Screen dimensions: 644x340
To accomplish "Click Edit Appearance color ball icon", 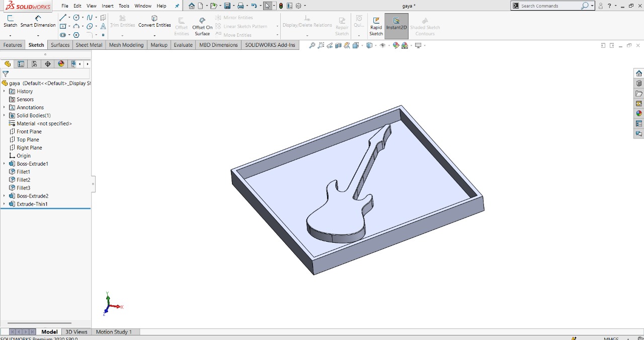I will point(396,45).
